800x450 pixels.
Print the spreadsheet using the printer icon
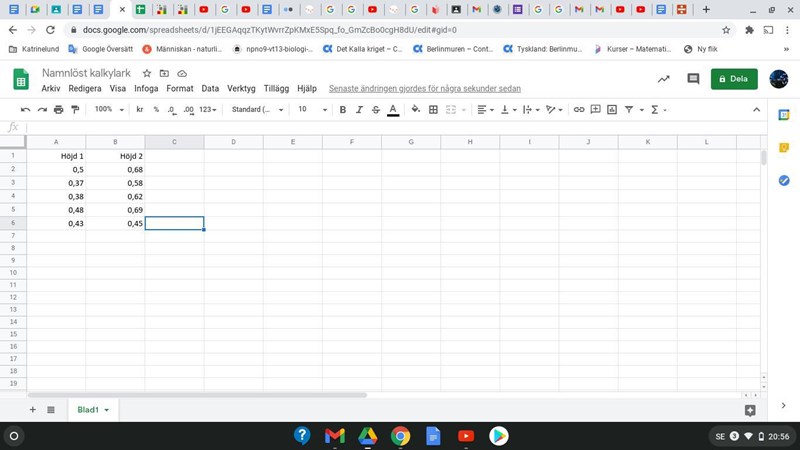click(x=58, y=109)
